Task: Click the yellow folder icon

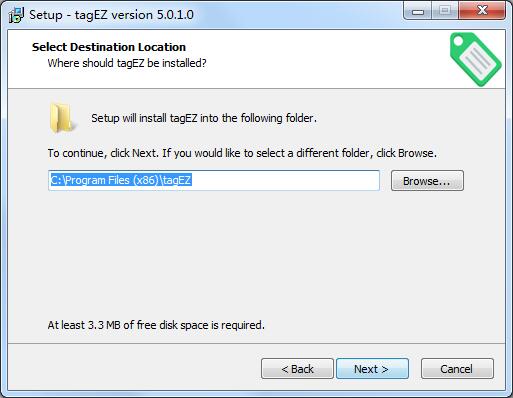Action: (62, 118)
